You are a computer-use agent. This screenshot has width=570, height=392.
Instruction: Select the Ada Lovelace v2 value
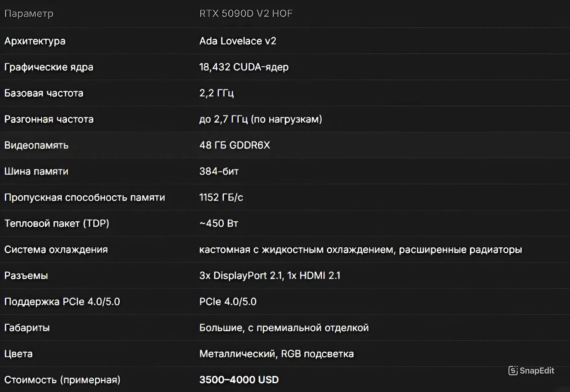(238, 41)
